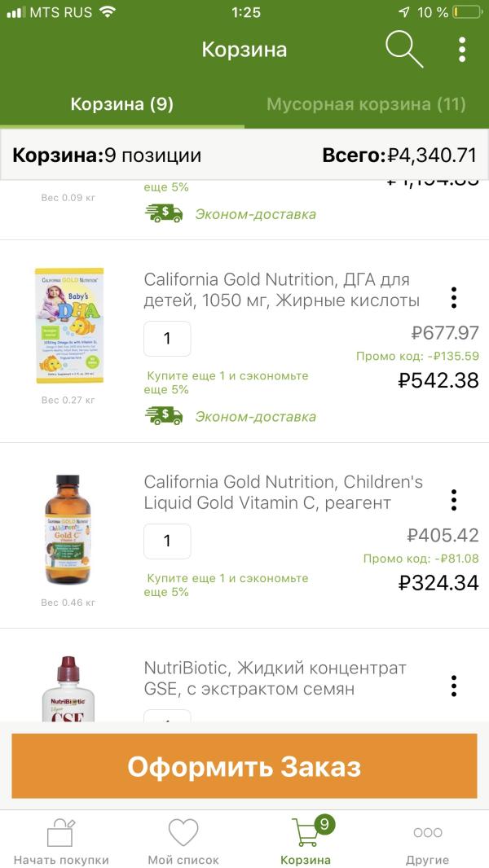Tap the Оформить Заказ button
This screenshot has width=489, height=868.
244,766
